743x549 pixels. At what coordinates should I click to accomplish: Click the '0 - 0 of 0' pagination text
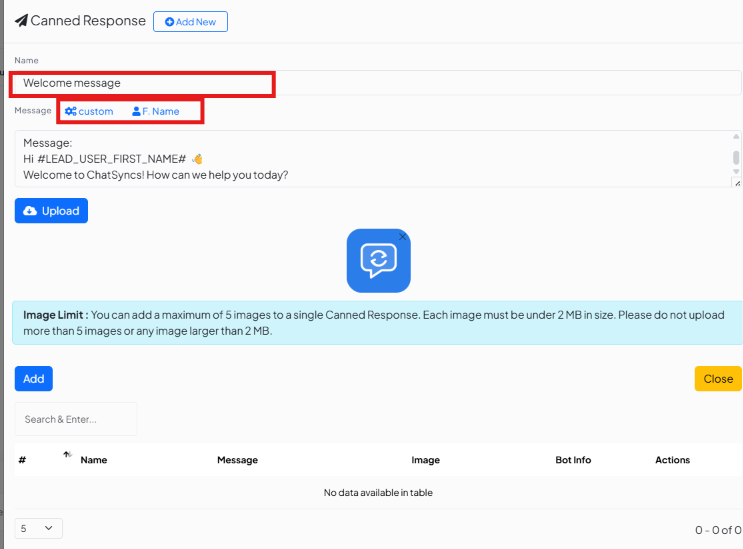pos(718,530)
